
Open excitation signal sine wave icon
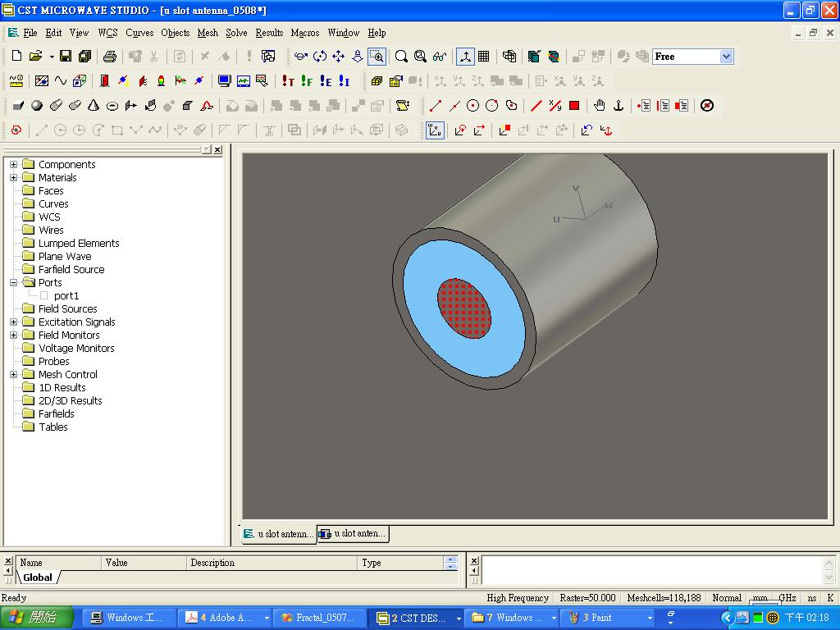tap(61, 81)
